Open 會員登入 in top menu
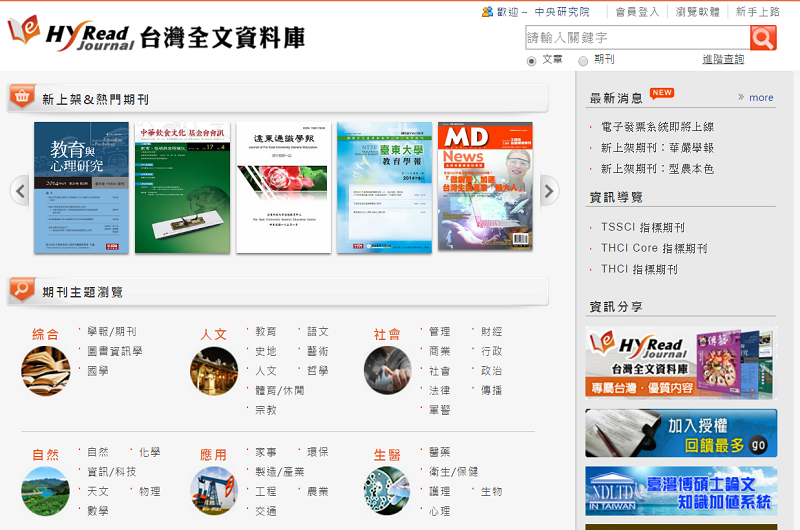 637,12
